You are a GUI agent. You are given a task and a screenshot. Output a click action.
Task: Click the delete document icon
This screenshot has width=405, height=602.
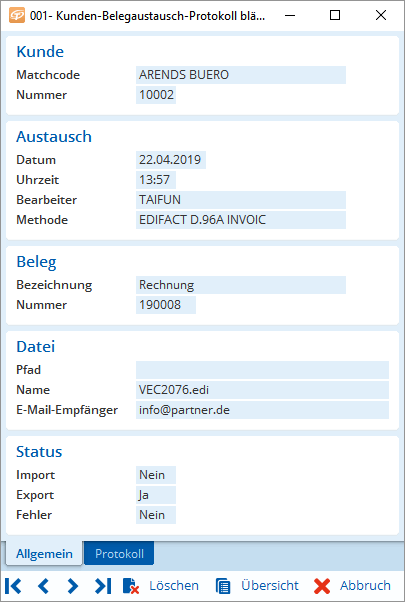[x=131, y=586]
